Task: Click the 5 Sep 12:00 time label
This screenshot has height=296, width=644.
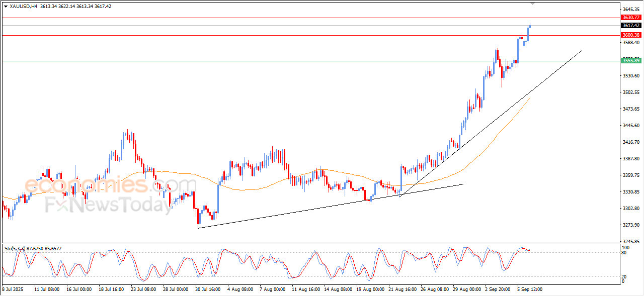Action: 530,290
